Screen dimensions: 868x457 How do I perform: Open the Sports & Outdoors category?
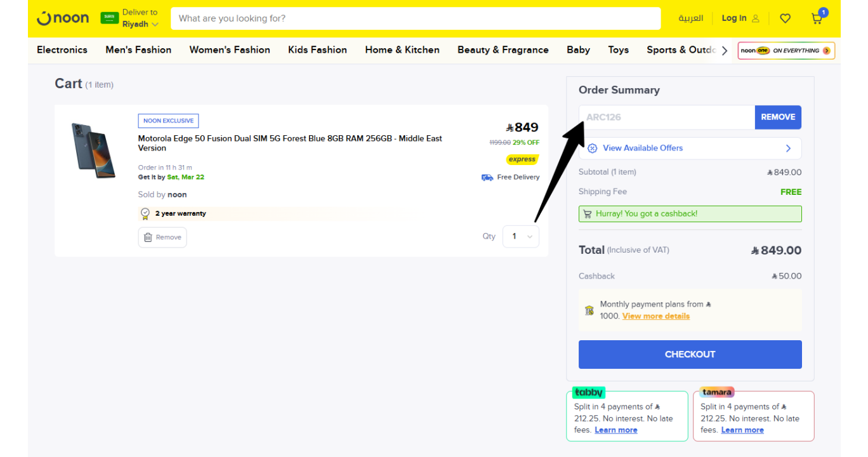[681, 50]
